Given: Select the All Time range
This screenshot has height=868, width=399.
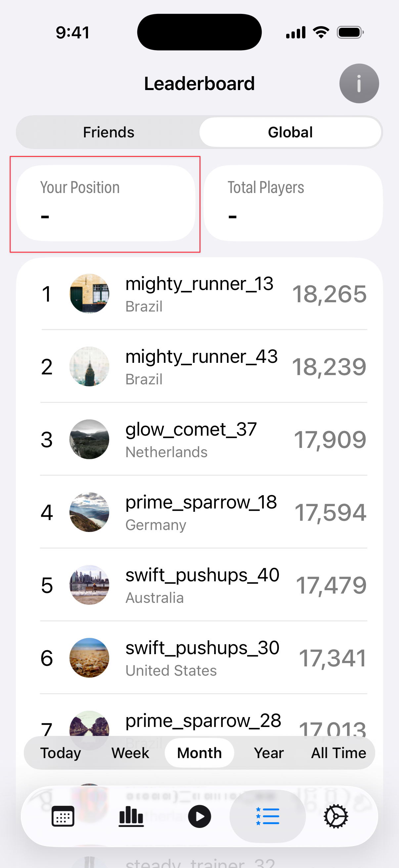Looking at the screenshot, I should coord(338,753).
